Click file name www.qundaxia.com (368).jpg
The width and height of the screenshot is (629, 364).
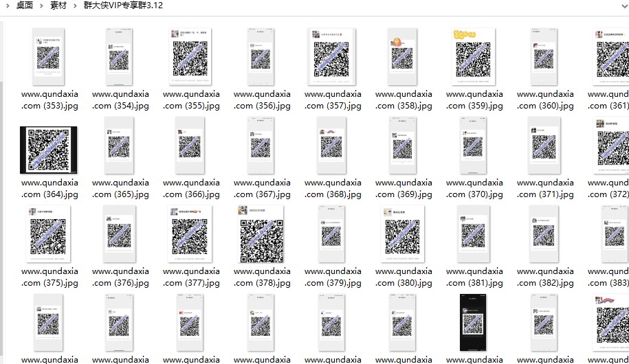(x=333, y=188)
